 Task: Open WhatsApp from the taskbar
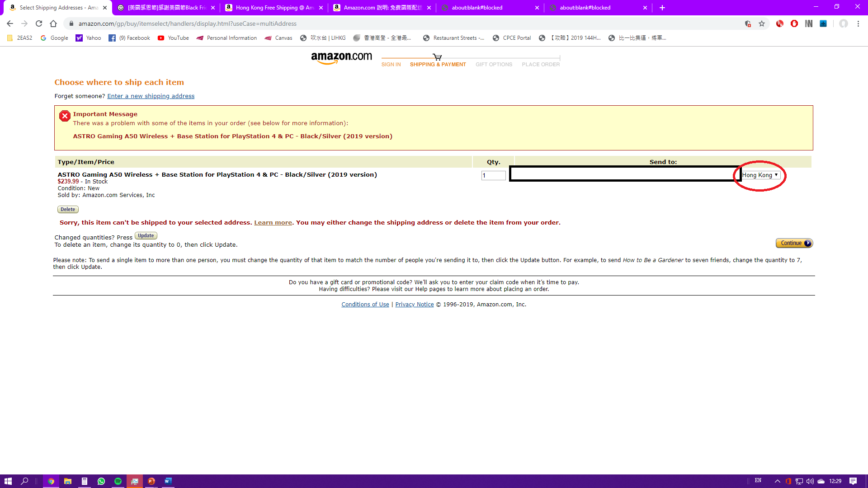[x=101, y=481]
